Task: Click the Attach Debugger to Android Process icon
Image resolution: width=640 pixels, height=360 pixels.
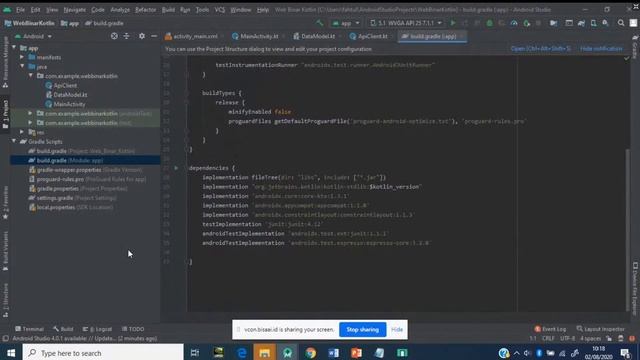Action: 527,23
